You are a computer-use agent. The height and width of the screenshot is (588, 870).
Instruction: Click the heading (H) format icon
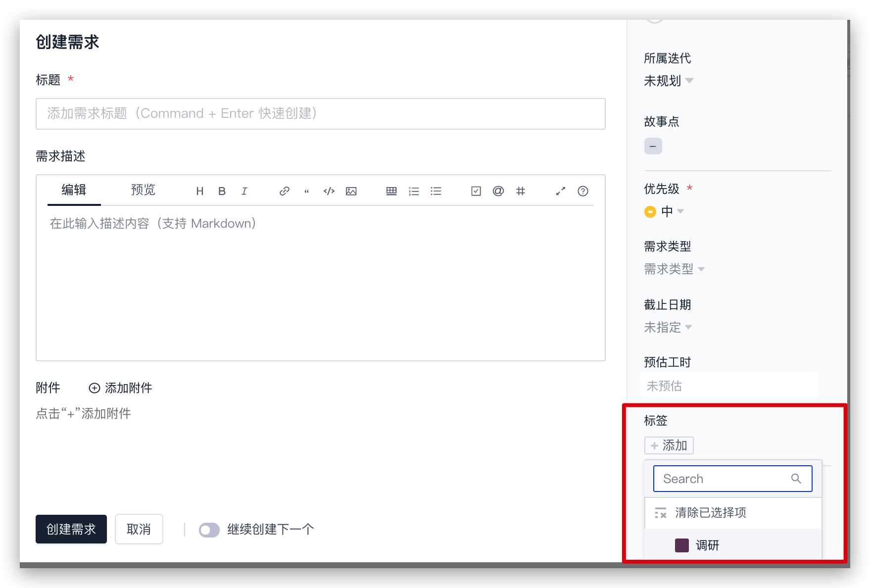coord(200,191)
